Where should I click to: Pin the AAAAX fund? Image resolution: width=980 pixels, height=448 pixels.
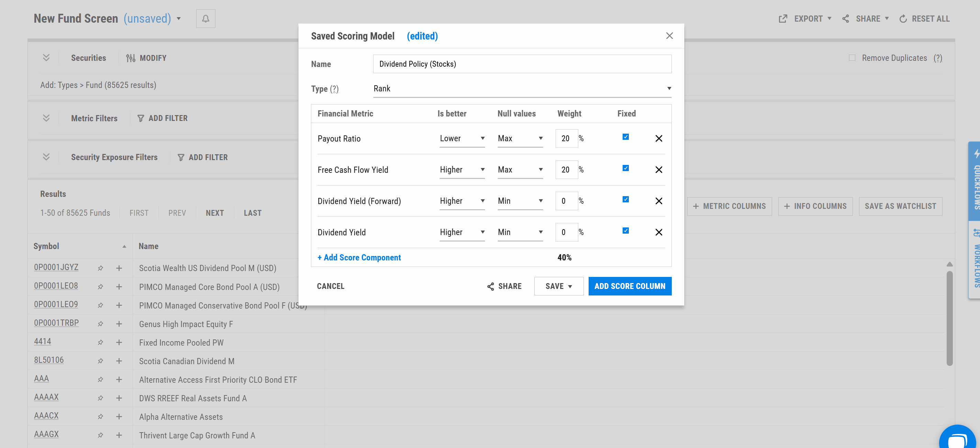tap(100, 398)
